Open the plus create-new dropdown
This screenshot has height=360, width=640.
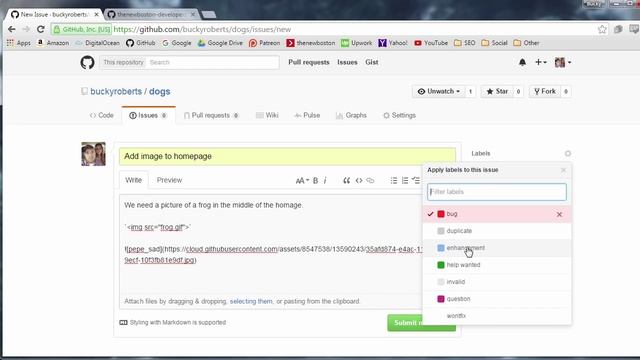[540, 62]
